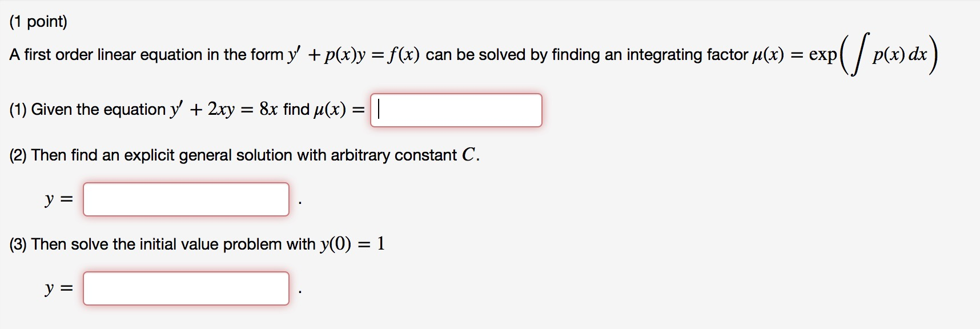Click the first order linear equation description
Screen dimensions: 980x329
point(143,54)
